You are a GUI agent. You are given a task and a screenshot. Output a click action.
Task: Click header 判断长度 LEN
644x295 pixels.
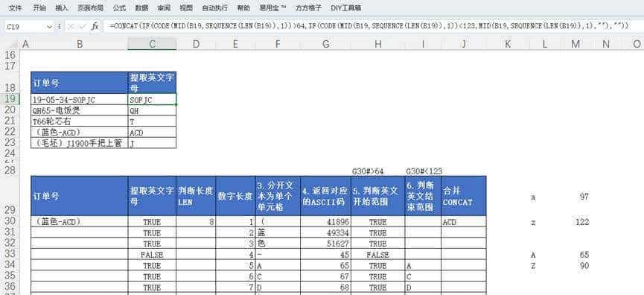point(196,196)
